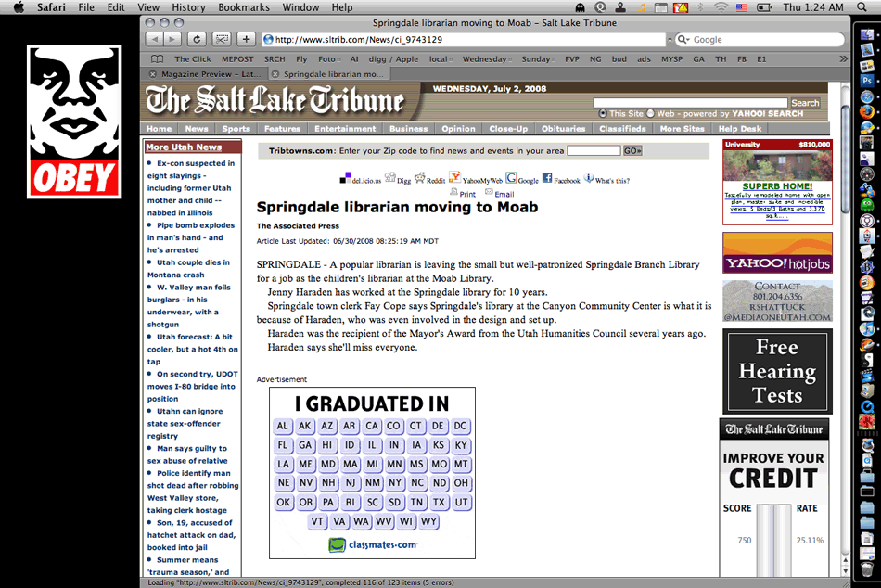Click the add bookmark plus button
The width and height of the screenshot is (881, 588).
coord(246,39)
